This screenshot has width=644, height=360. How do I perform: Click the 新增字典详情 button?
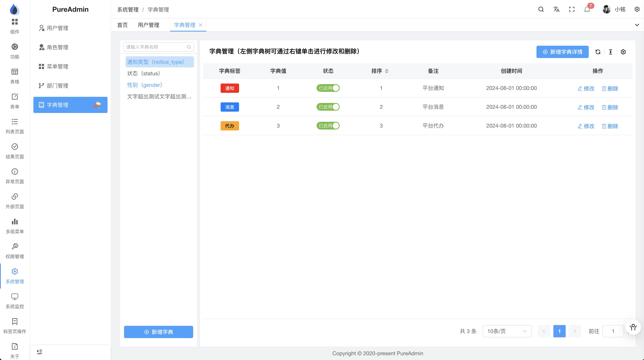(x=562, y=52)
